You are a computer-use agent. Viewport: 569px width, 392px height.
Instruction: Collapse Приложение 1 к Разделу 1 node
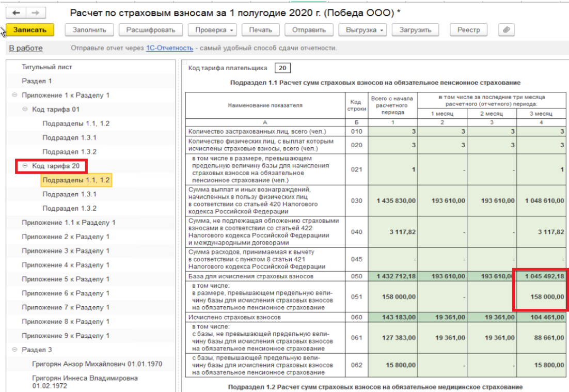point(14,95)
